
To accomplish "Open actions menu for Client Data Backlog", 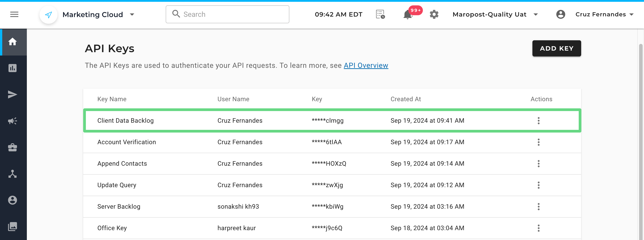I will click(538, 121).
